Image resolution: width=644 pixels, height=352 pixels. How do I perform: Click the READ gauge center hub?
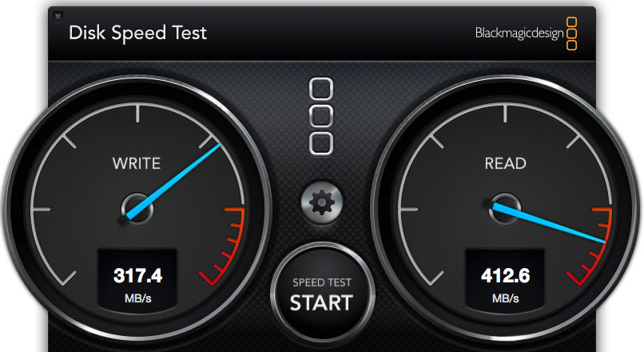pyautogui.click(x=505, y=210)
